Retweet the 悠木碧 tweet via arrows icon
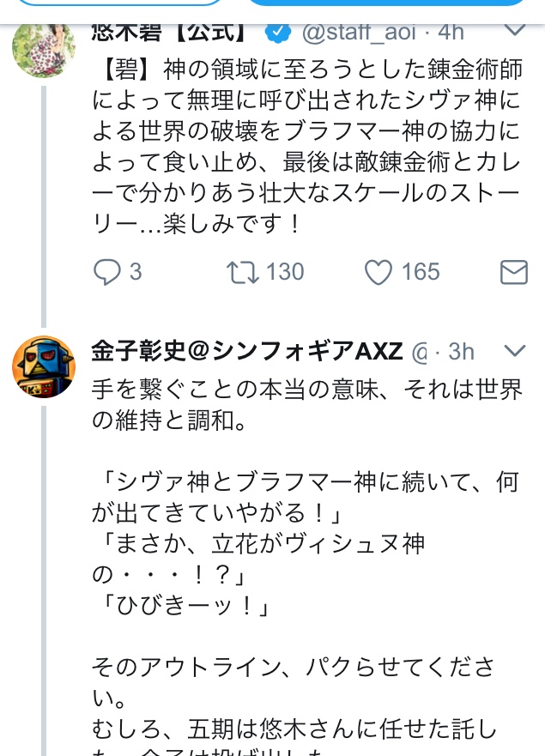This screenshot has width=545, height=756. pos(241,272)
